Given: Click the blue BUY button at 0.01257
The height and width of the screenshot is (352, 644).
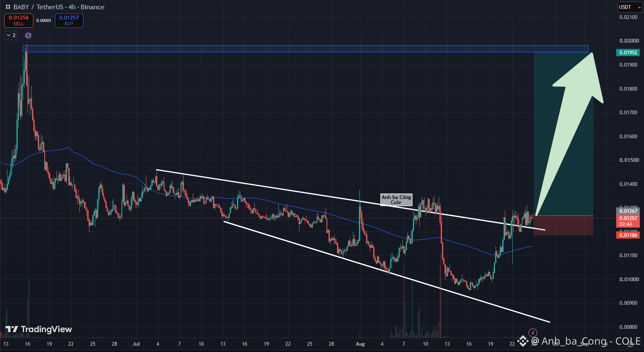Looking at the screenshot, I should [x=69, y=21].
